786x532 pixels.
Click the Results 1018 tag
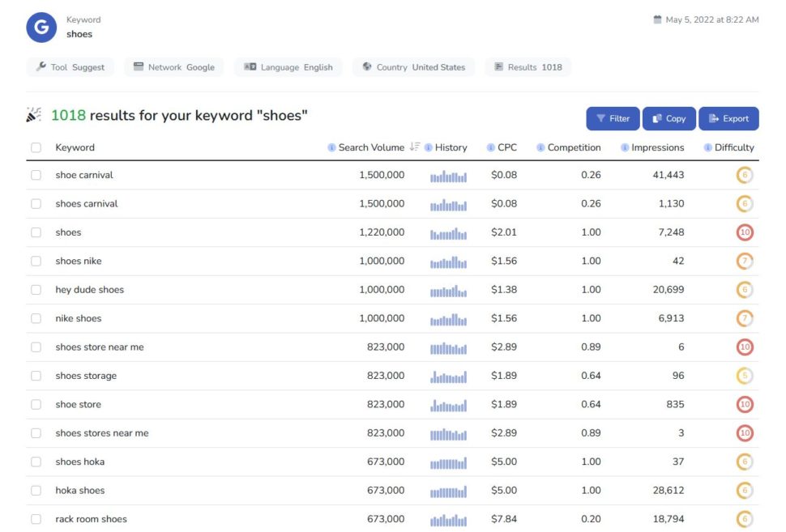[x=528, y=67]
